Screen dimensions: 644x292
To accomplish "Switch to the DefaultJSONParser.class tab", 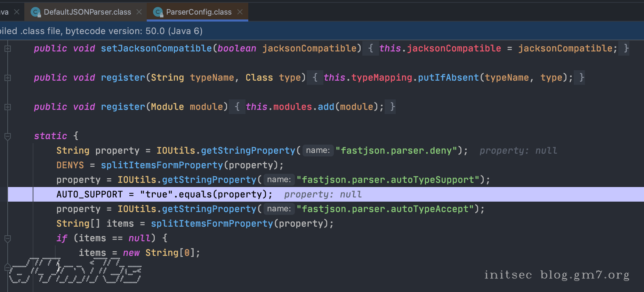I will (87, 12).
